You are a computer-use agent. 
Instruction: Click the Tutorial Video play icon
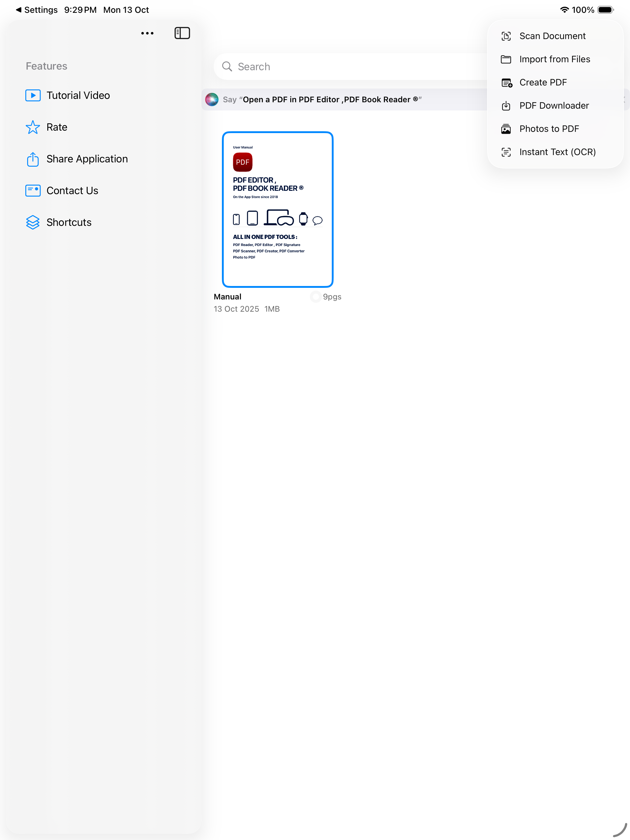pyautogui.click(x=33, y=95)
